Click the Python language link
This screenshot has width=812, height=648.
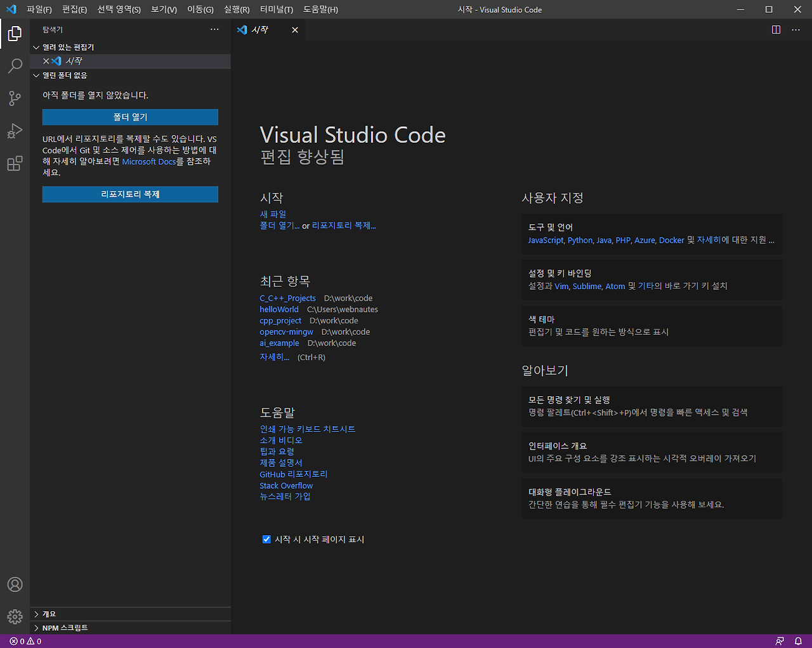click(x=580, y=240)
